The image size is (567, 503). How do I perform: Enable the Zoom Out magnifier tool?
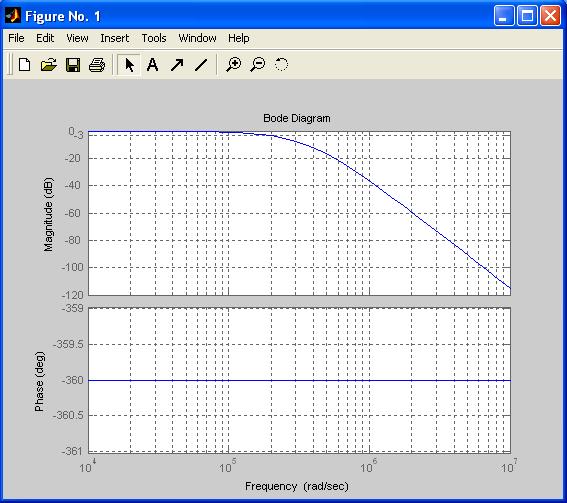[258, 65]
